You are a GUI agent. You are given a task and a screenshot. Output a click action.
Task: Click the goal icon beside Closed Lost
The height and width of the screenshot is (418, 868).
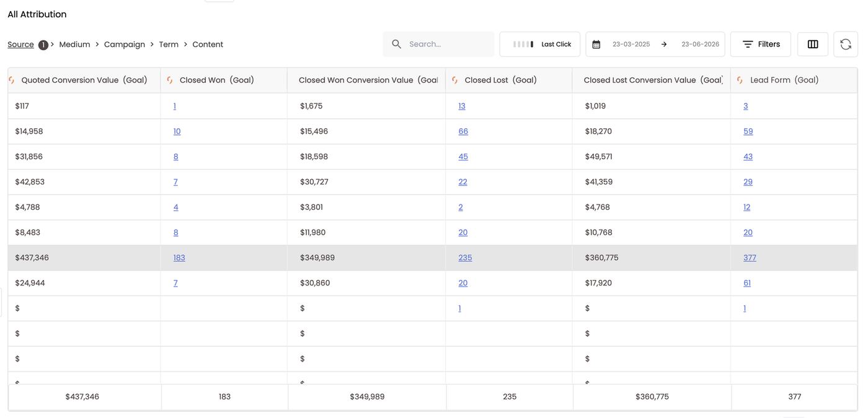455,81
